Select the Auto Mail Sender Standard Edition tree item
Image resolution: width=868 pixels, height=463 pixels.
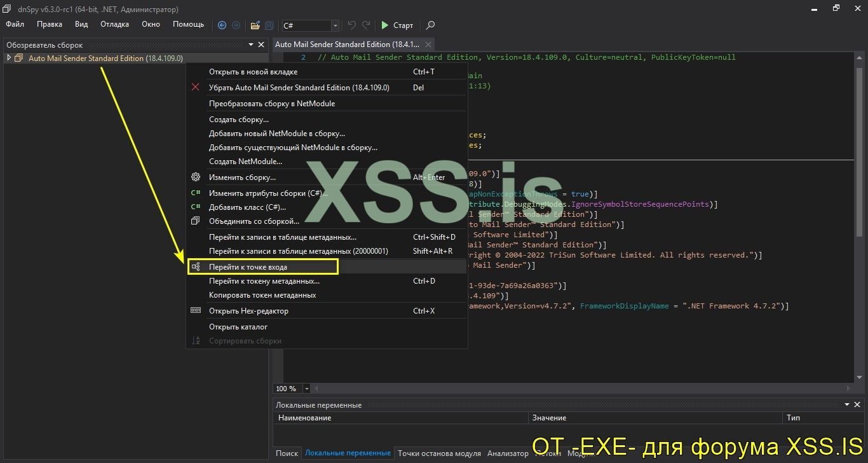pos(105,58)
